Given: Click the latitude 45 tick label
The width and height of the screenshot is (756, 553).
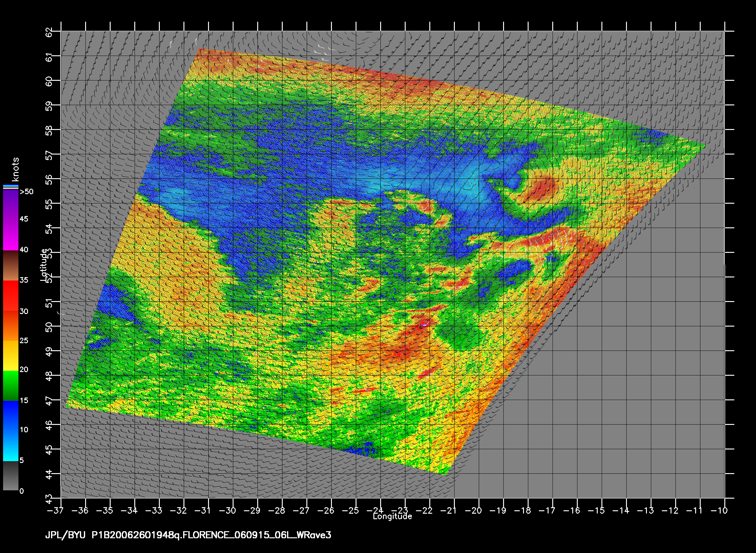Looking at the screenshot, I should click(x=49, y=451).
